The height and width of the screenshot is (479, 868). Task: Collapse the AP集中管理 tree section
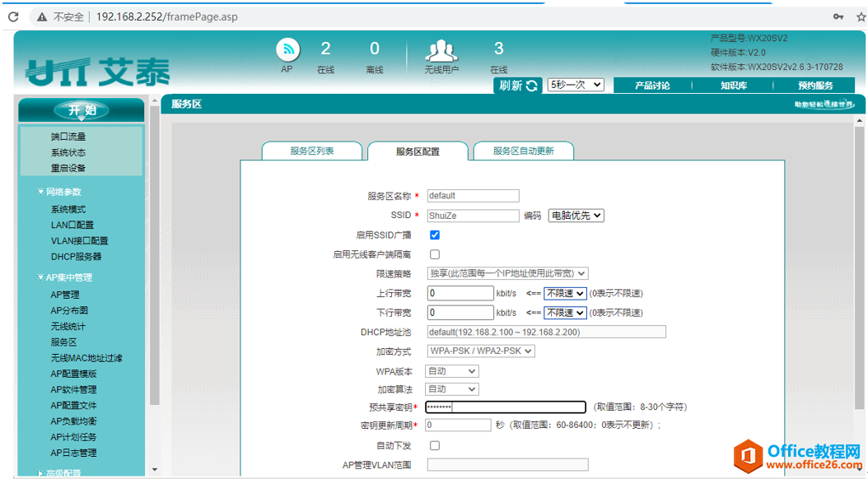coord(41,277)
